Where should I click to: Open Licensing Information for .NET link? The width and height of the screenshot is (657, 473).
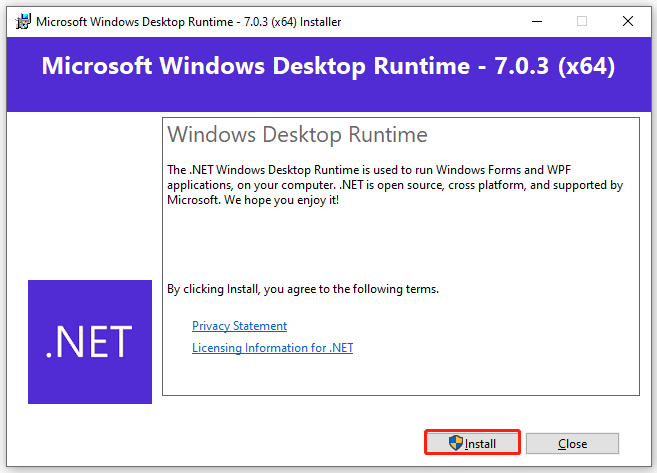pos(272,348)
